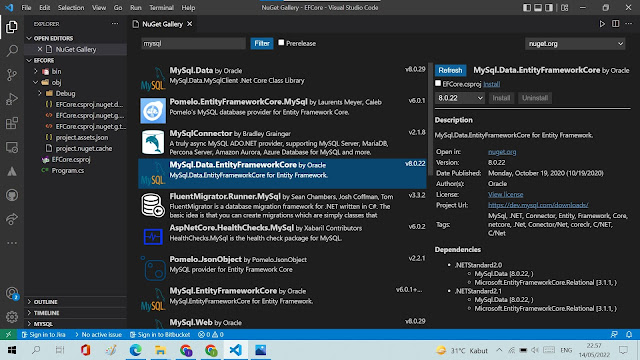The image size is (640, 360).
Task: Open the nuget.org source dropdown
Action: point(575,44)
